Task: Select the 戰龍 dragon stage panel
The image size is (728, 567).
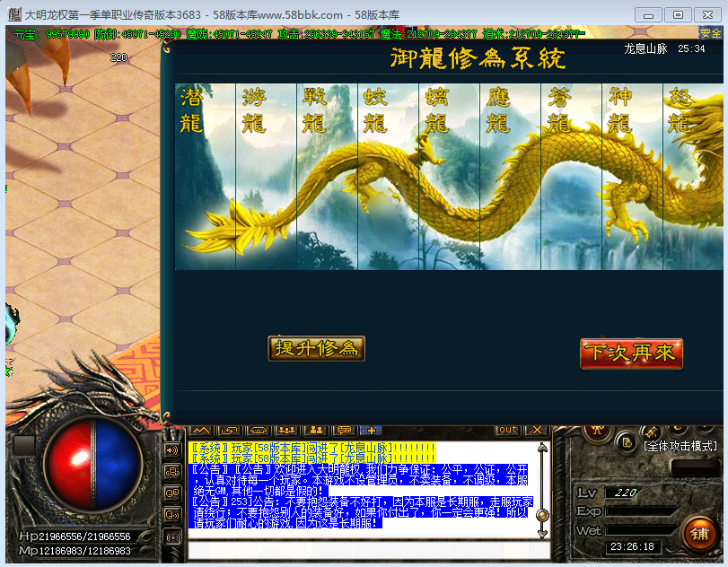Action: click(x=328, y=177)
